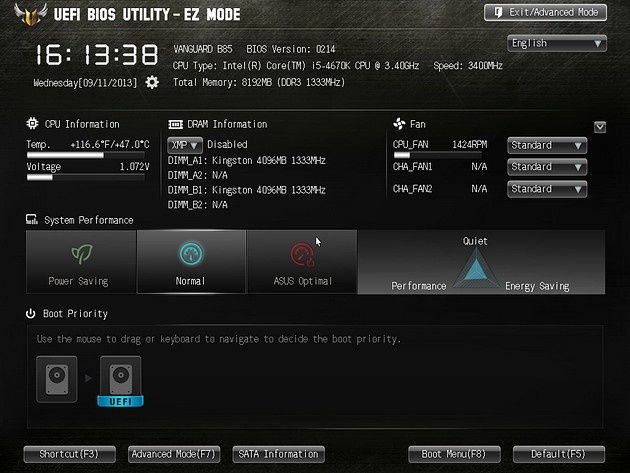Click the Boot Priority power icon
630x473 pixels.
point(31,313)
